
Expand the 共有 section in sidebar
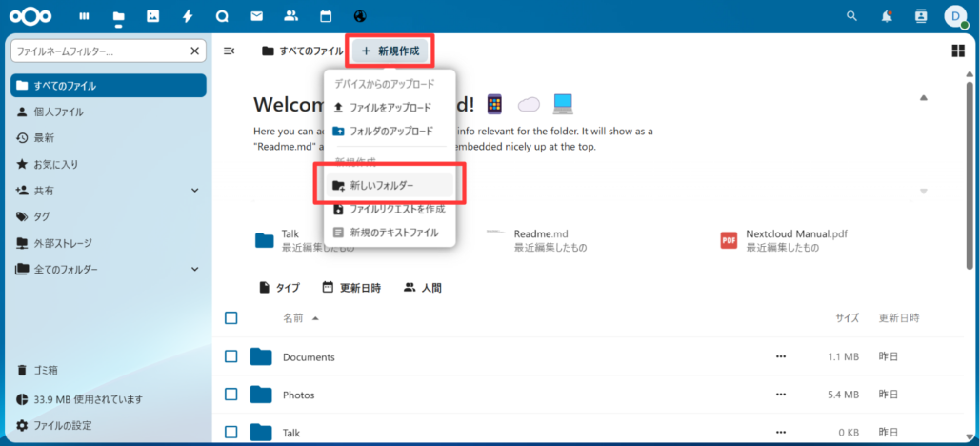tap(195, 191)
